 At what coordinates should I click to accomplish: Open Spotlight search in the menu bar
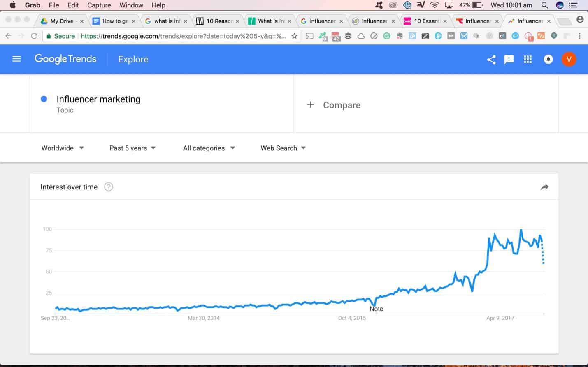pyautogui.click(x=544, y=5)
